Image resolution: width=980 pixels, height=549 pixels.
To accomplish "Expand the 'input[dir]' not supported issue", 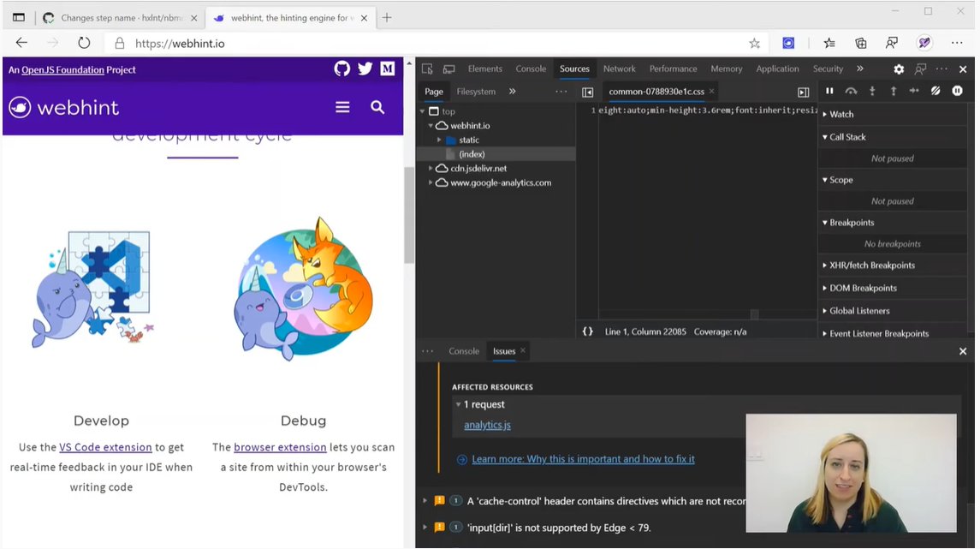I will point(425,528).
